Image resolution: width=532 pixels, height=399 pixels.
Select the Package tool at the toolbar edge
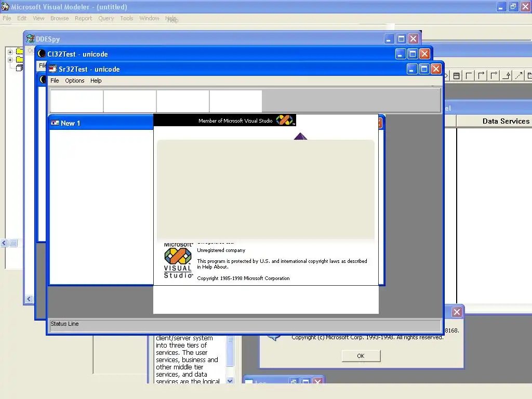pyautogui.click(x=529, y=76)
